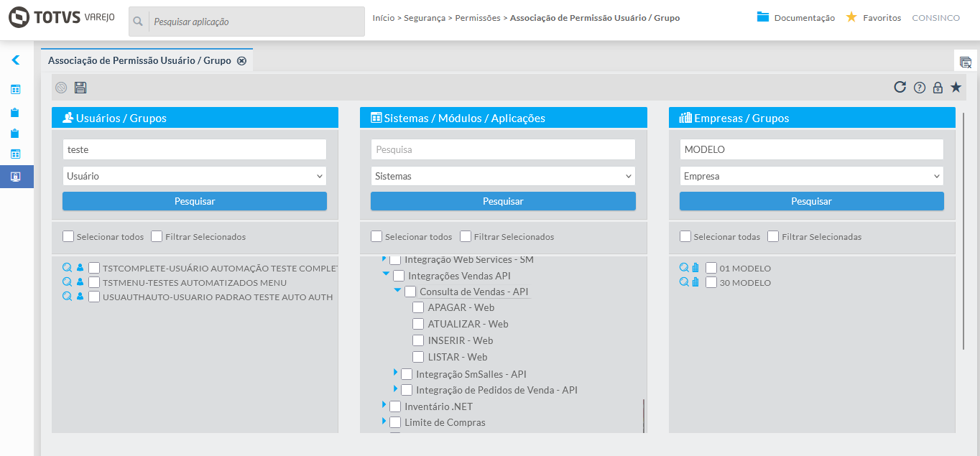Expand the Integração SmSalles - API node
Viewport: 980px width, 456px height.
click(395, 373)
